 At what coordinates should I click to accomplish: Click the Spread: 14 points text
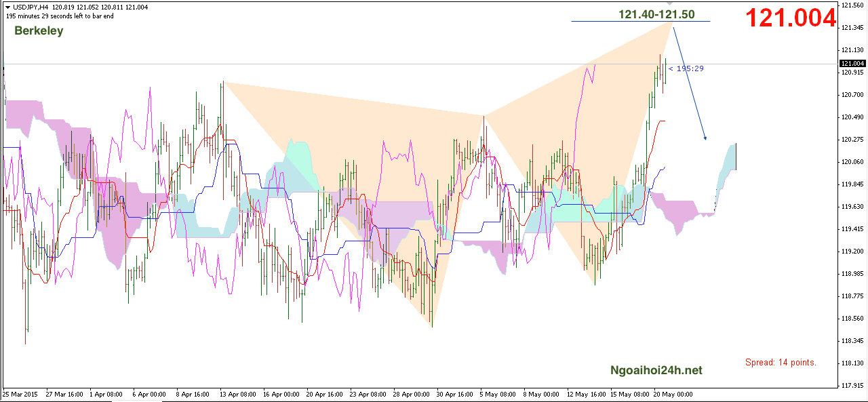pyautogui.click(x=781, y=363)
